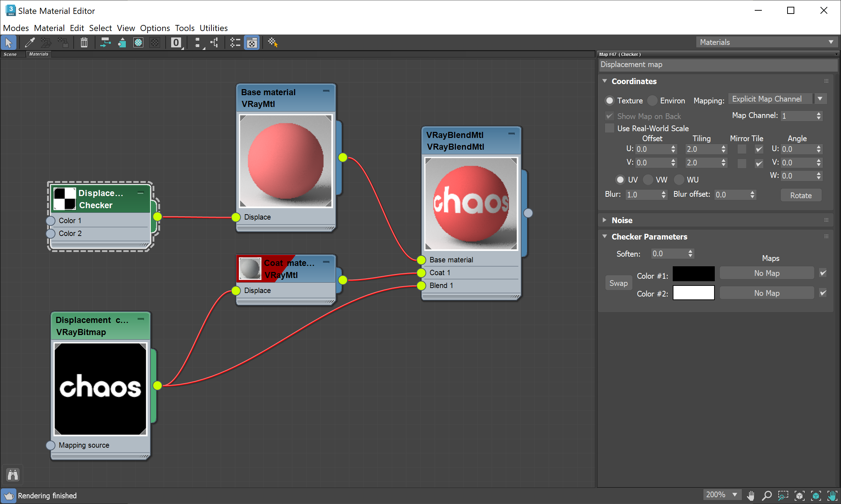Click the white Color #2 swatch

tap(693, 293)
